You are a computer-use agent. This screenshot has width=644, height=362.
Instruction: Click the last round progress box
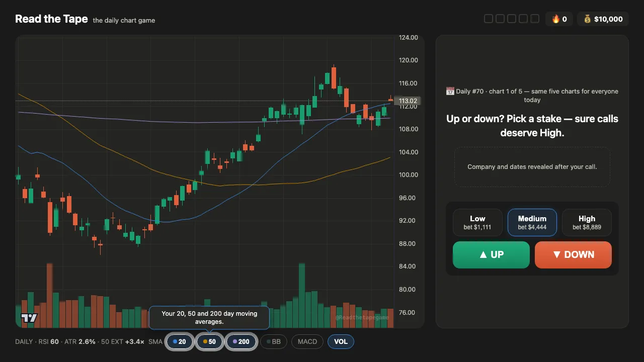click(535, 19)
